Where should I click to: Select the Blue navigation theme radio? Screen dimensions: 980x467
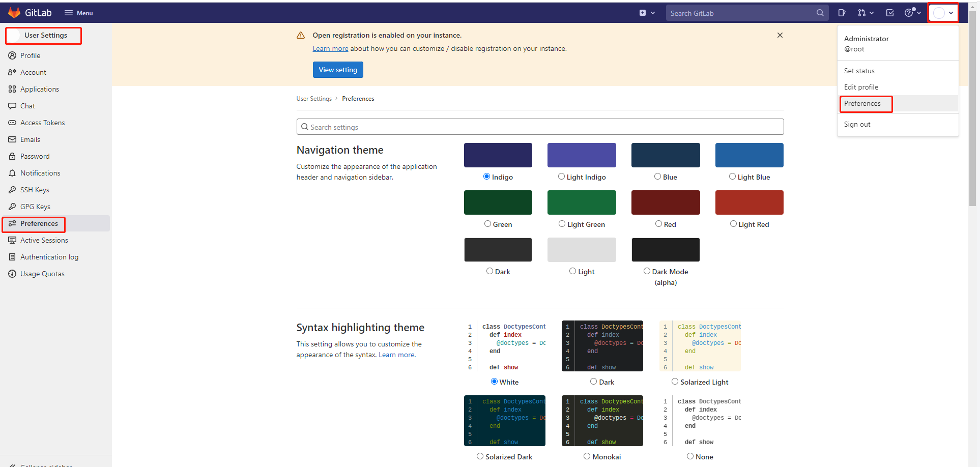[657, 177]
